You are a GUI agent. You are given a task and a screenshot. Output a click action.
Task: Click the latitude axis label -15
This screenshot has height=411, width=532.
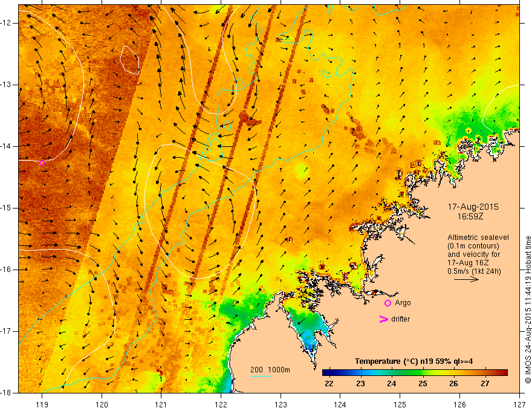6,208
